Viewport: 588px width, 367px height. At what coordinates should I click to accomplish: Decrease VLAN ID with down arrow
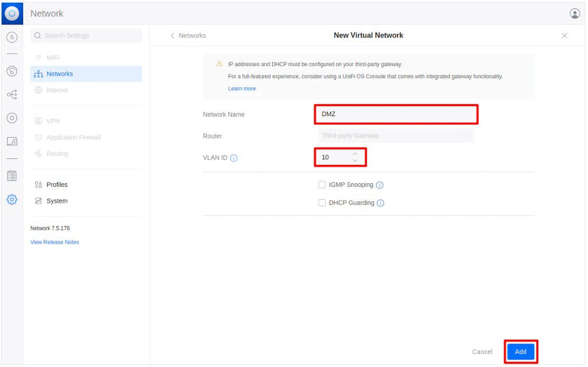click(x=355, y=161)
